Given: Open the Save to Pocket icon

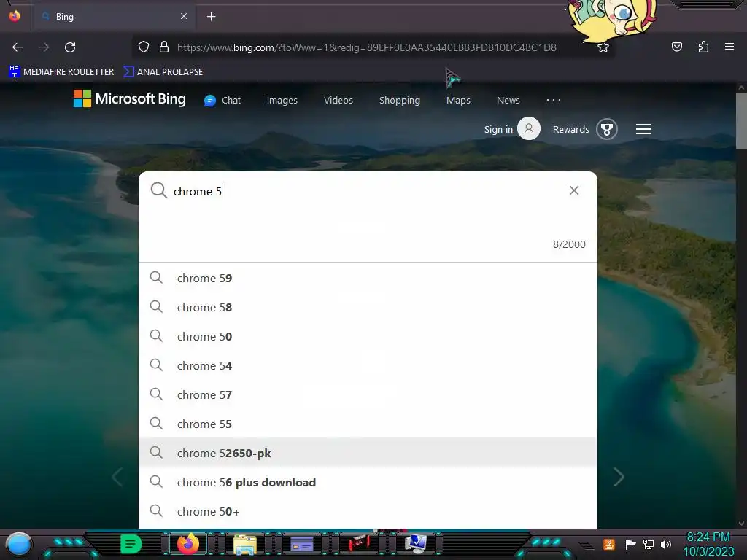Looking at the screenshot, I should 676,47.
